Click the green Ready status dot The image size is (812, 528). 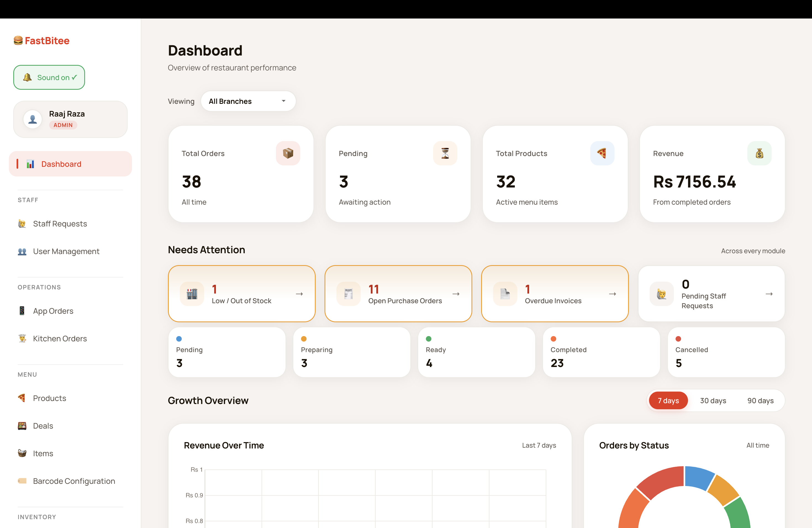click(x=429, y=339)
